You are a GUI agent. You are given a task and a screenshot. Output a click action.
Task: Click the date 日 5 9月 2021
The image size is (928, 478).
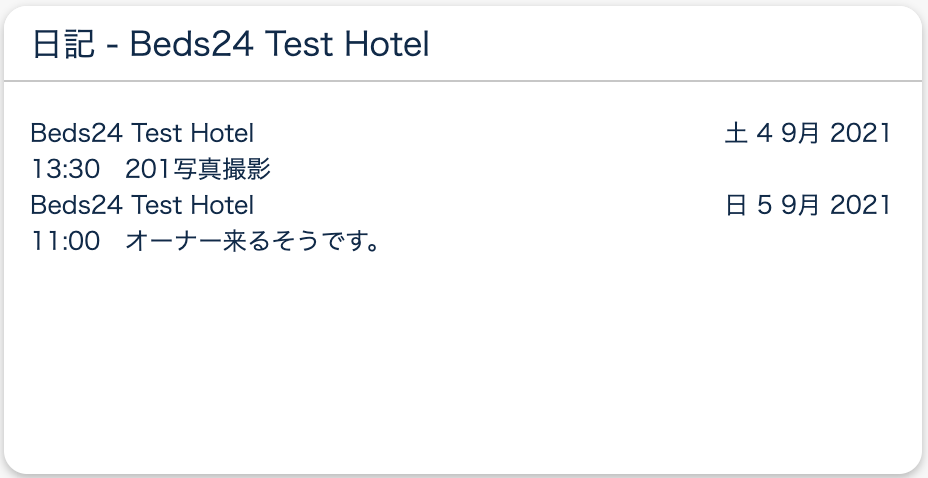(x=807, y=206)
